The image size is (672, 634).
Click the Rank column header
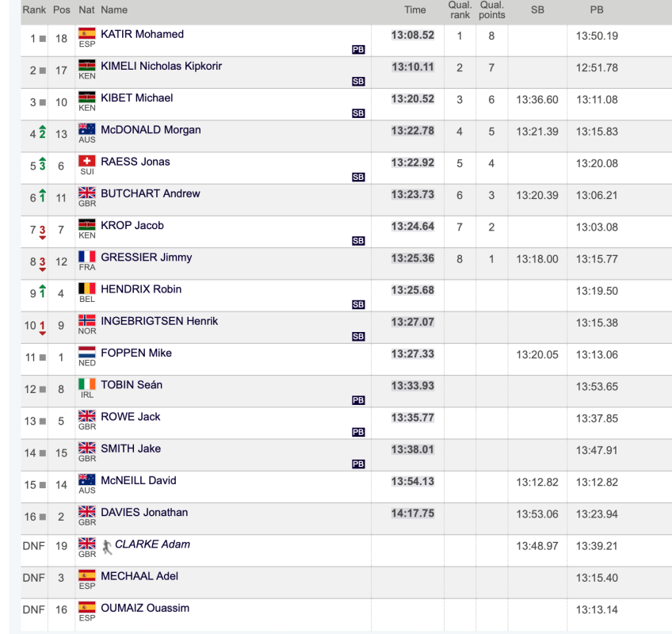click(x=34, y=10)
